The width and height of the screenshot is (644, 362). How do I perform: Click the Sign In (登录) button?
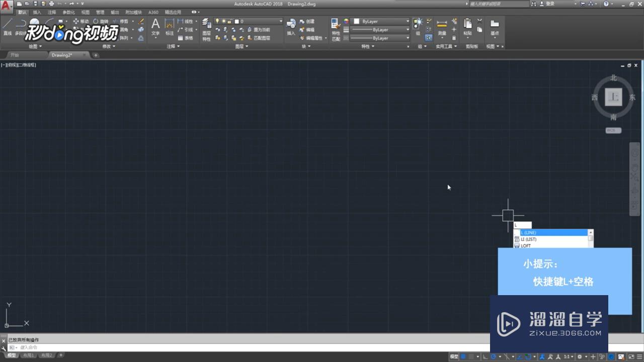547,4
